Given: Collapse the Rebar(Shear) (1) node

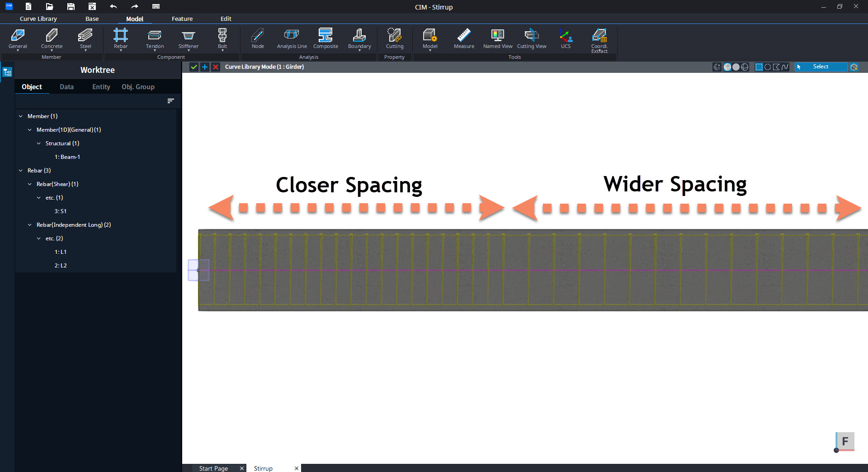Looking at the screenshot, I should tap(30, 184).
